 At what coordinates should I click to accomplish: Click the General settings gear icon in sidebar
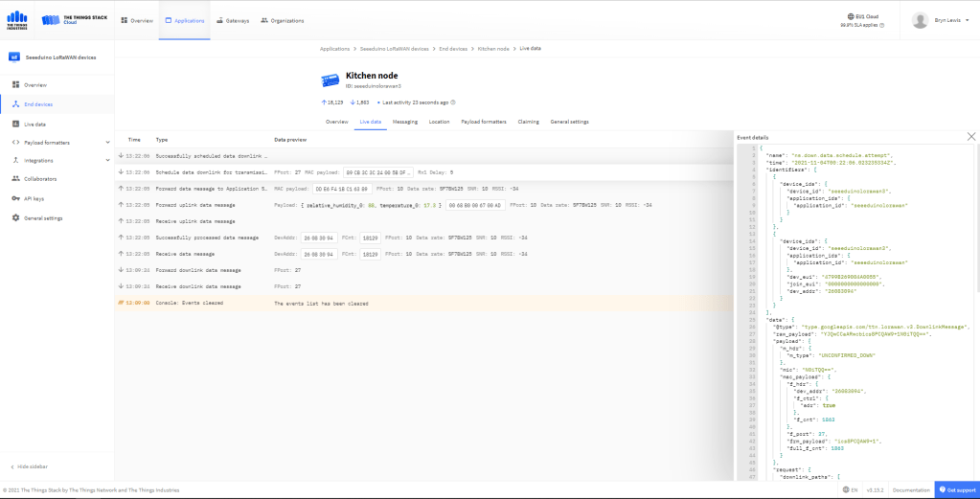[16, 217]
